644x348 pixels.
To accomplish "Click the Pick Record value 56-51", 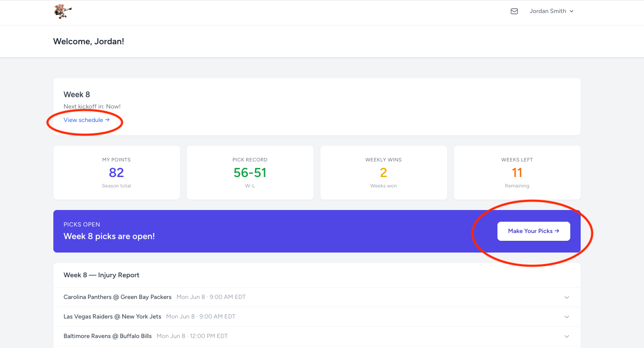I will [x=250, y=173].
